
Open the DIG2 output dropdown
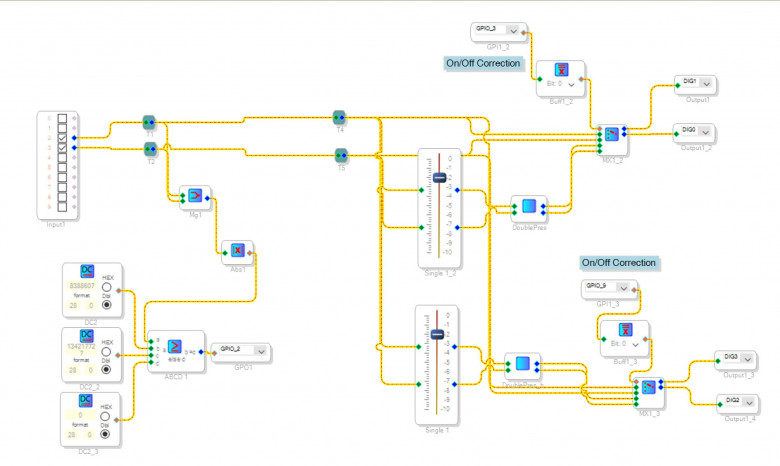tap(749, 402)
